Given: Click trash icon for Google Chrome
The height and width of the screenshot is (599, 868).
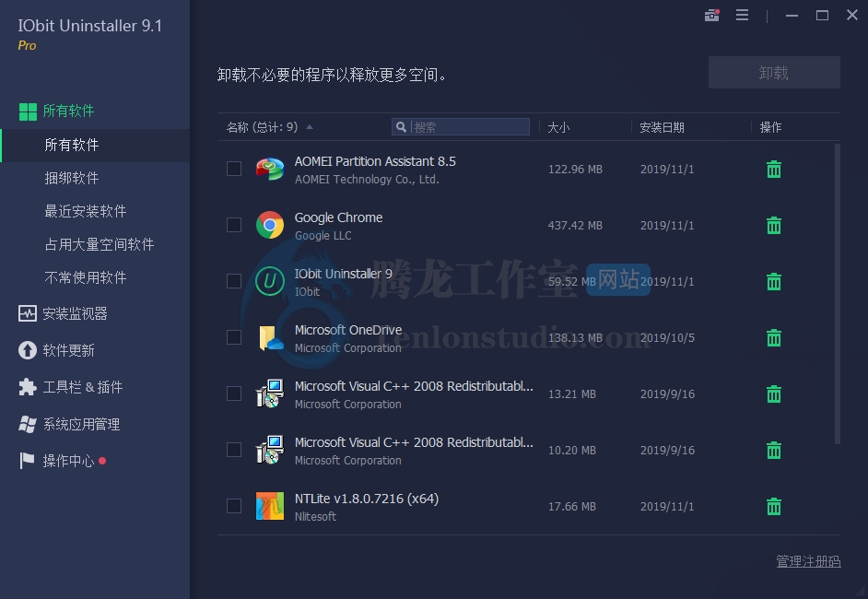Looking at the screenshot, I should tap(774, 226).
